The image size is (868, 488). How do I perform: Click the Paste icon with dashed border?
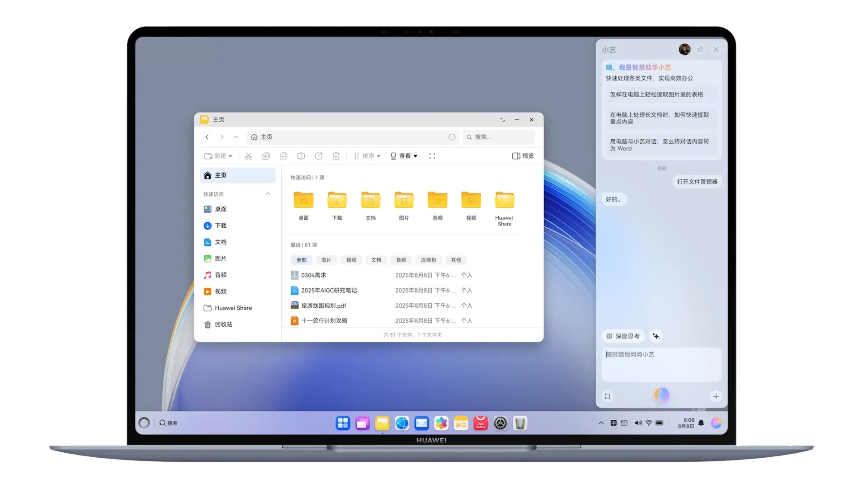283,156
